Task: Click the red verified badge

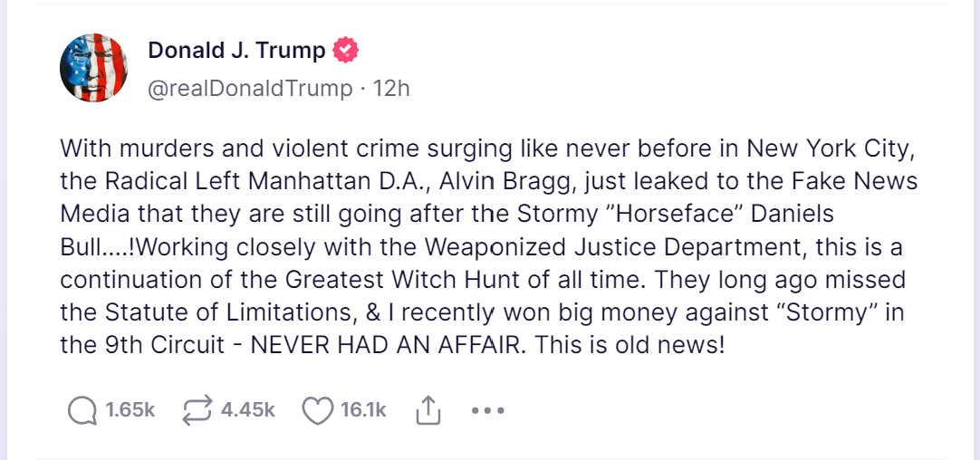Action: [x=345, y=51]
